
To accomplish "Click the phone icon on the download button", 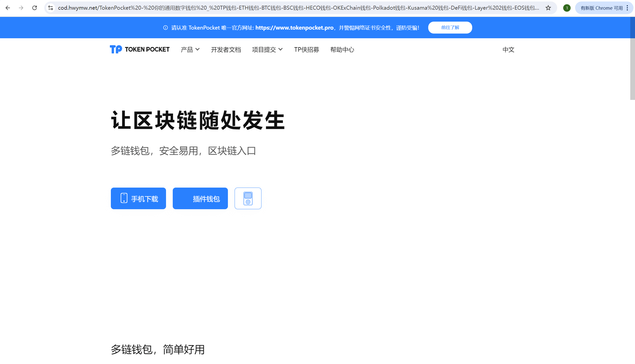I will click(x=124, y=198).
